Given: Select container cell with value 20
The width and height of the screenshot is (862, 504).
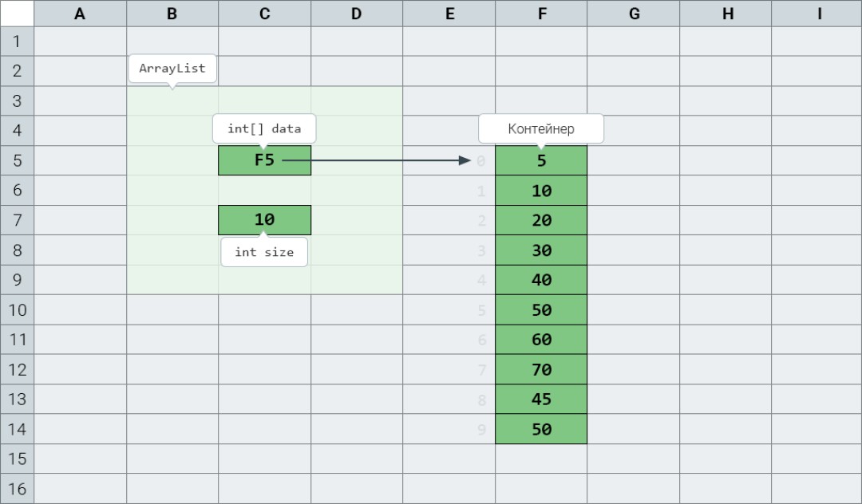Looking at the screenshot, I should pos(541,220).
